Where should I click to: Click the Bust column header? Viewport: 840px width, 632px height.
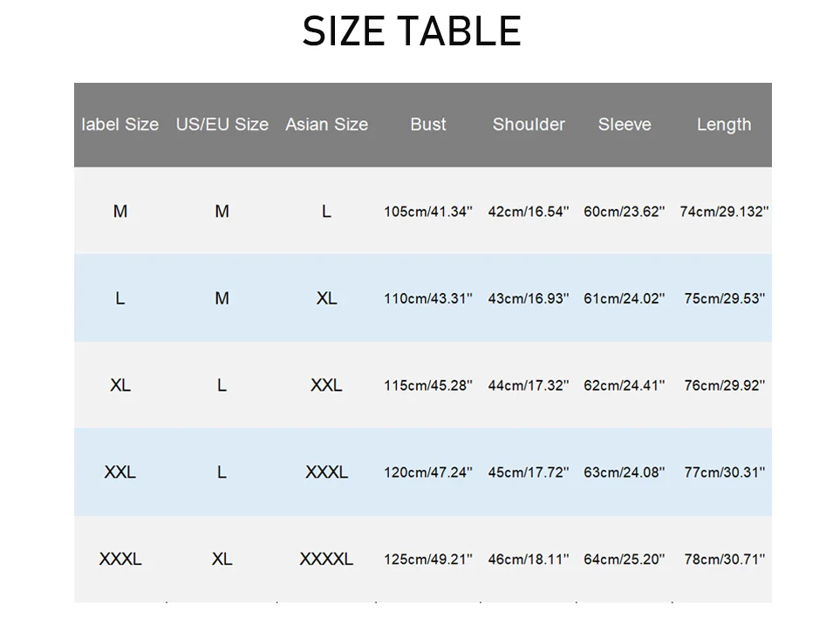point(428,125)
